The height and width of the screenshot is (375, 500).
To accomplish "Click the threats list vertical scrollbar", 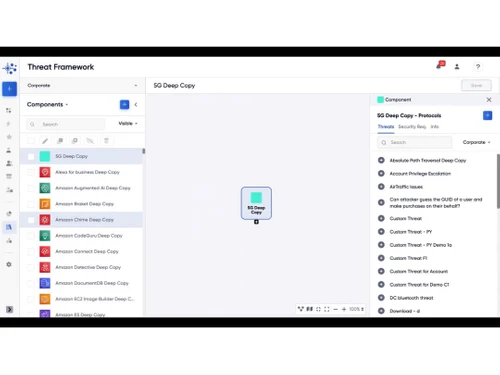I will point(498,182).
